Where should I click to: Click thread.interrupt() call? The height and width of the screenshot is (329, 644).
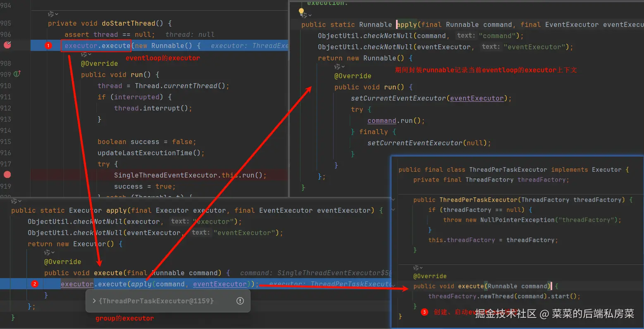click(x=151, y=108)
